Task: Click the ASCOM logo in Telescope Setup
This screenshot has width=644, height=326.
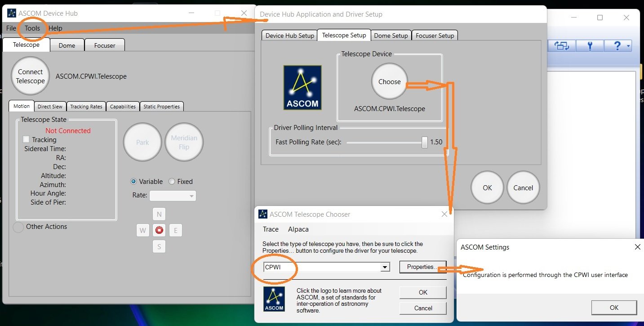Action: (302, 88)
